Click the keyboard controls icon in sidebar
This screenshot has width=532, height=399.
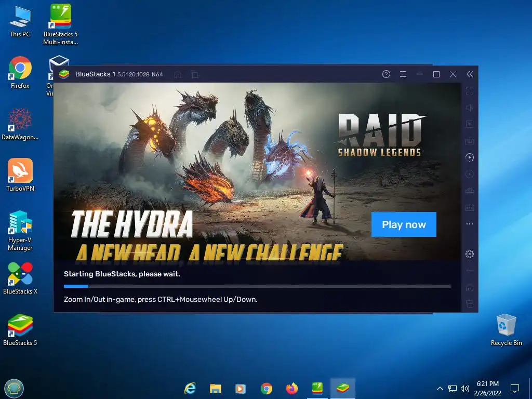pyautogui.click(x=470, y=141)
